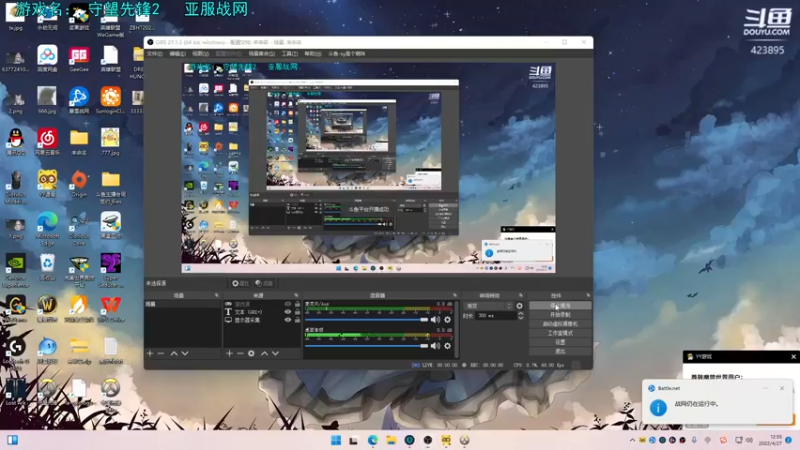Image resolution: width=800 pixels, height=450 pixels.
Task: Close the Battle.net notification popup
Action: [x=782, y=388]
